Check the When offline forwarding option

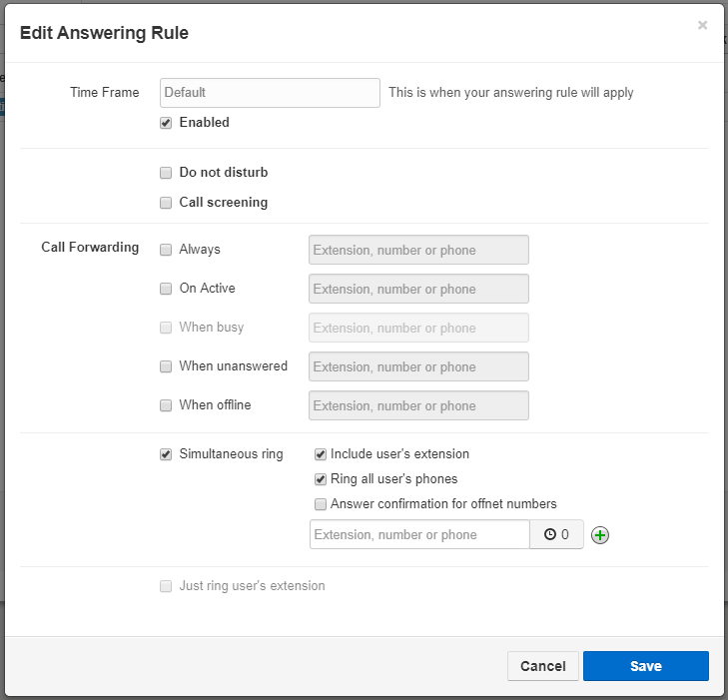[x=166, y=405]
